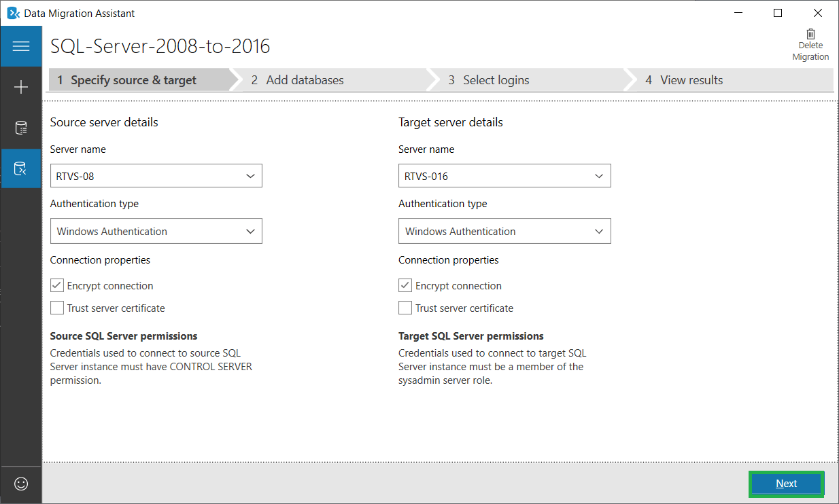This screenshot has width=839, height=504.
Task: Maximize the Data Migration Assistant window
Action: 778,13
